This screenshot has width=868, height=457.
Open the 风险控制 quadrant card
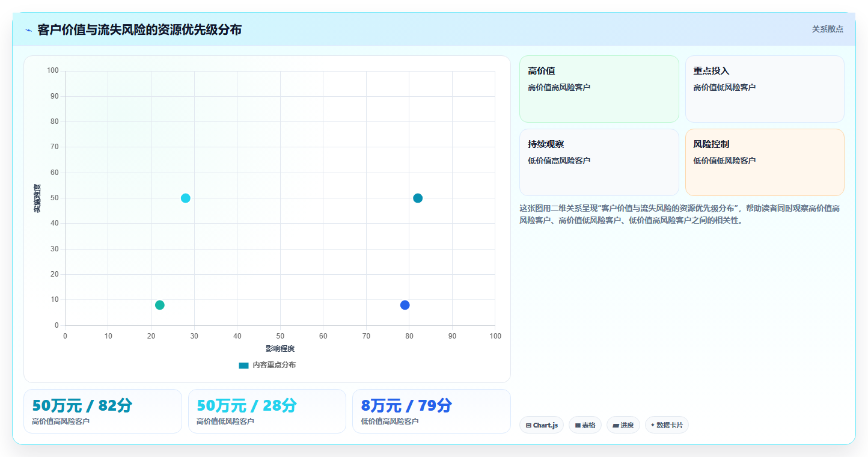point(765,162)
